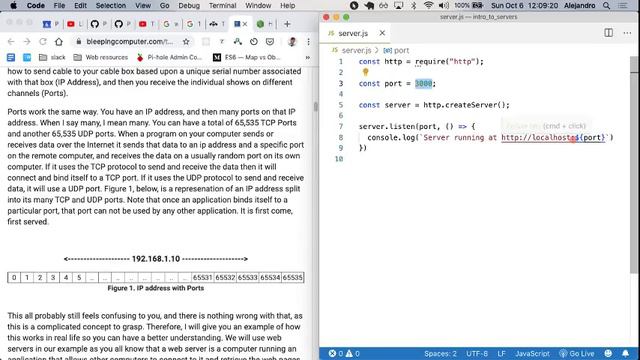
Task: Click the browser Home icon
Action: [59, 41]
